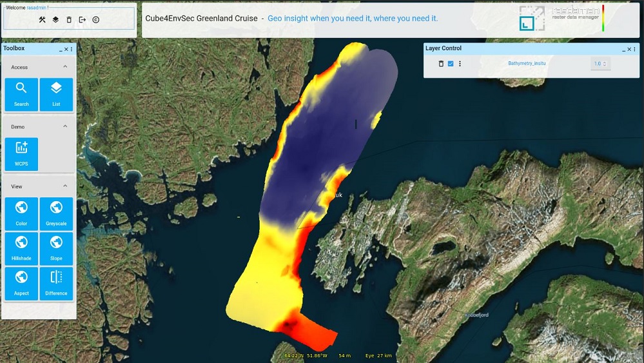Minimize the Layer Control panel

624,49
